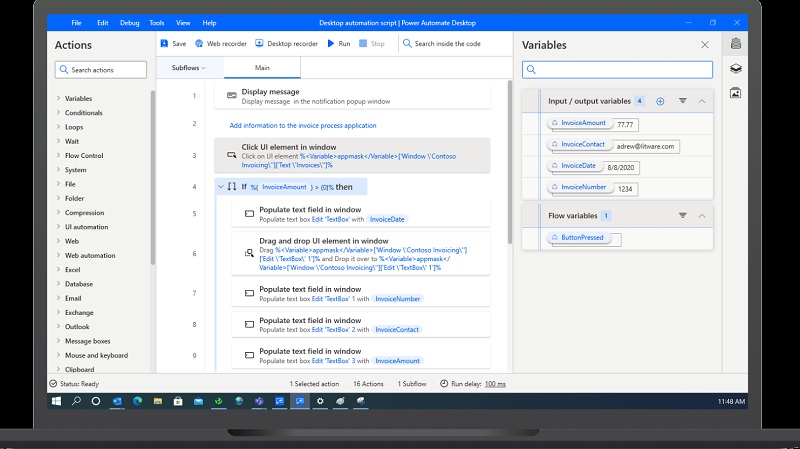
Task: Click the Variables panel search box
Action: point(617,69)
